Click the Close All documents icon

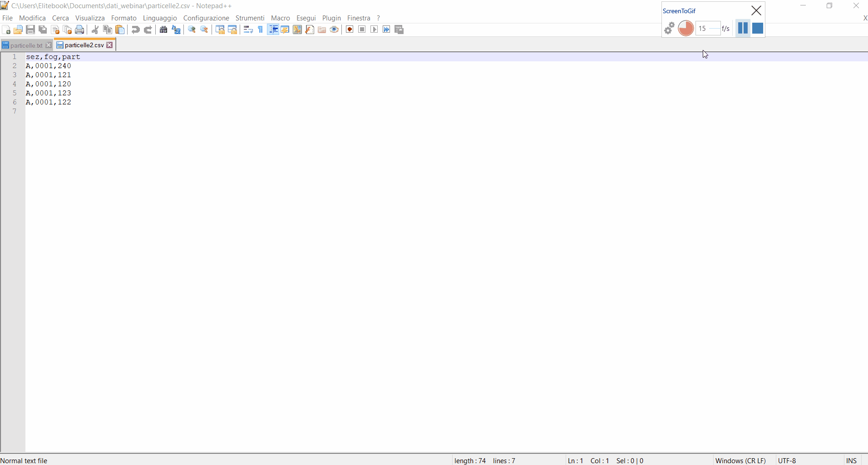(68, 30)
